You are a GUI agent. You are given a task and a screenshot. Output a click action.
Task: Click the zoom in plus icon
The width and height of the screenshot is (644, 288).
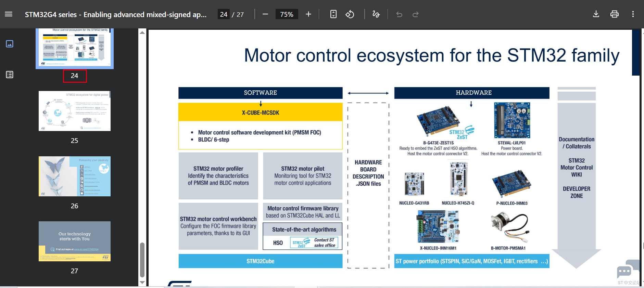tap(308, 14)
